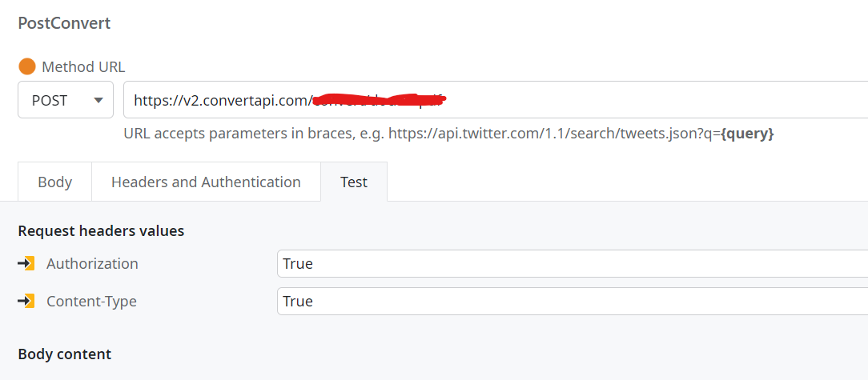Click the Method URL label
This screenshot has height=380, width=868.
pyautogui.click(x=83, y=66)
